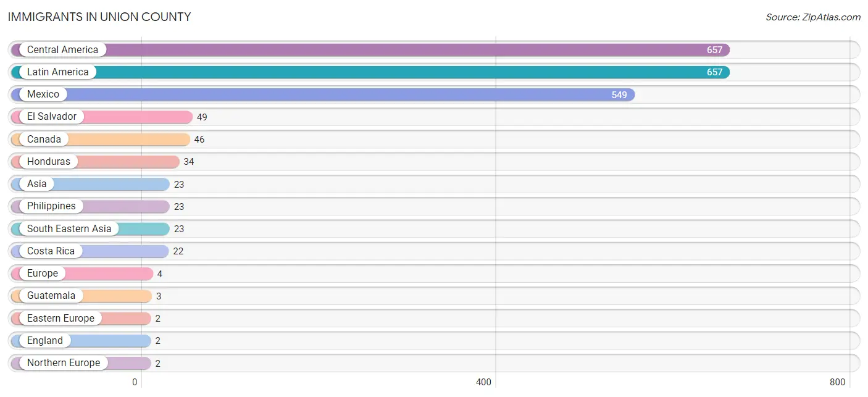Click the Latin America value 657

[714, 72]
